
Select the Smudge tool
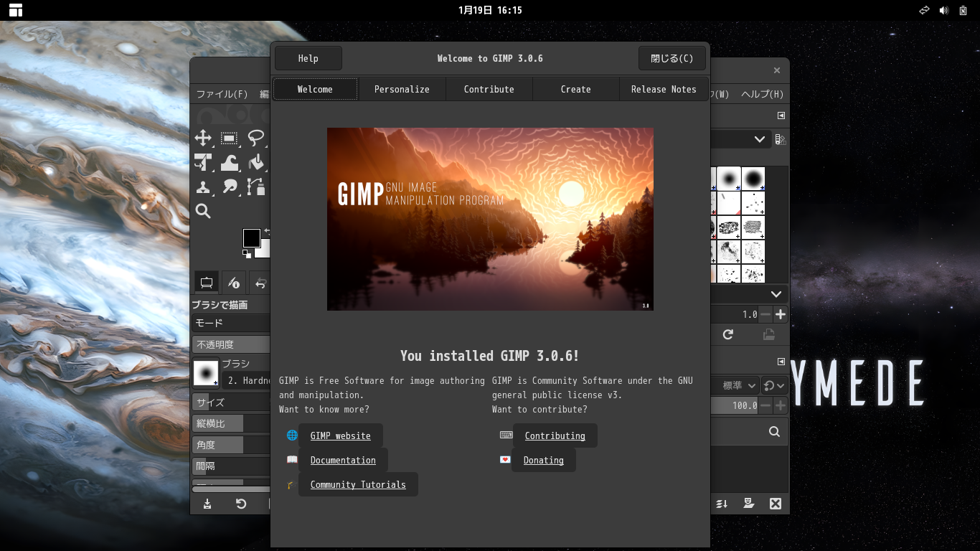coord(230,187)
